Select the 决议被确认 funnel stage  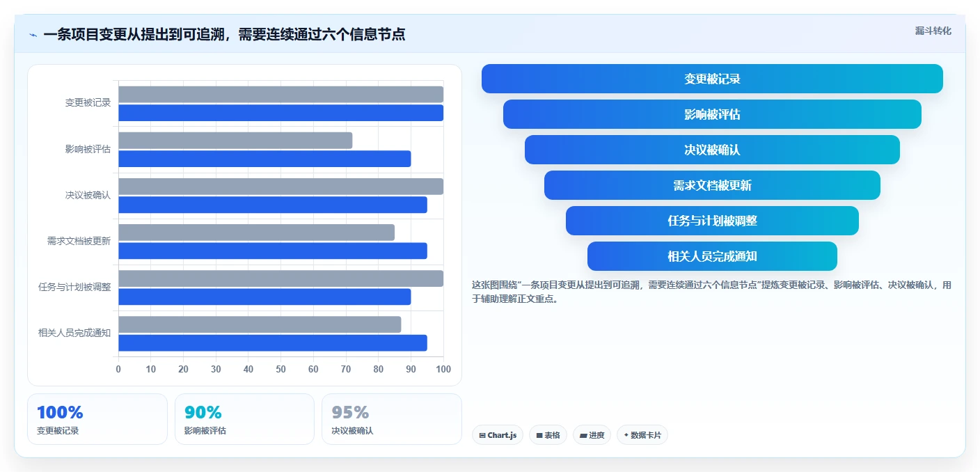(712, 150)
